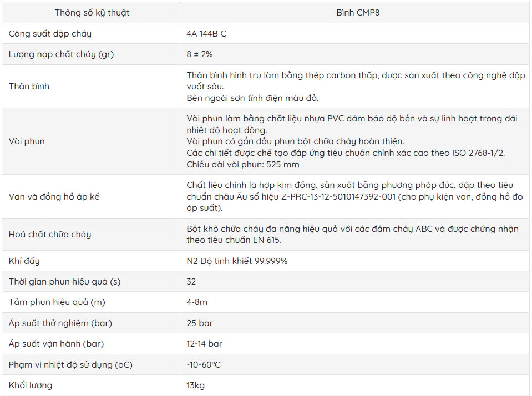Select the "Tầm phun hiệu quả (m)" label
This screenshot has height=396, width=532.
click(57, 302)
